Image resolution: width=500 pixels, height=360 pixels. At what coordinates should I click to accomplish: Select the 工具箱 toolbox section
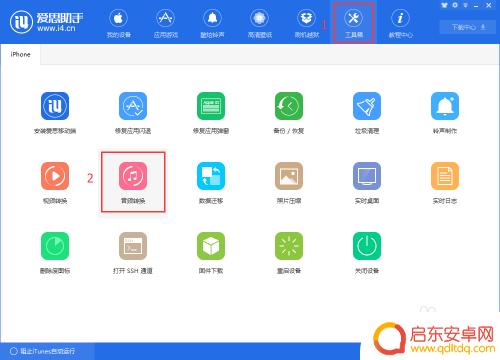tap(354, 23)
